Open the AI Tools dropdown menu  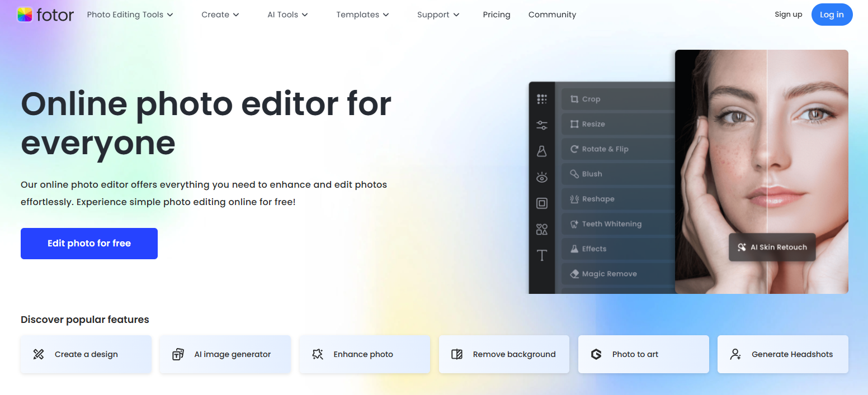(x=287, y=15)
